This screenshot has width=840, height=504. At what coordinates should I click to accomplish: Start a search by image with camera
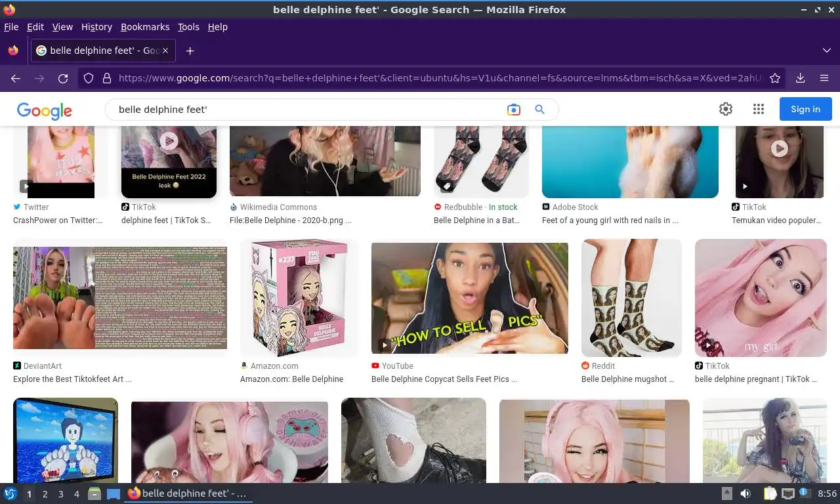coord(514,110)
